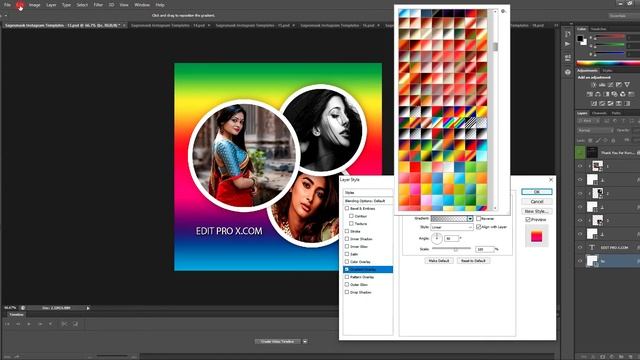Open Create Video Timeline dropdown arrow
The width and height of the screenshot is (640, 360).
[305, 341]
